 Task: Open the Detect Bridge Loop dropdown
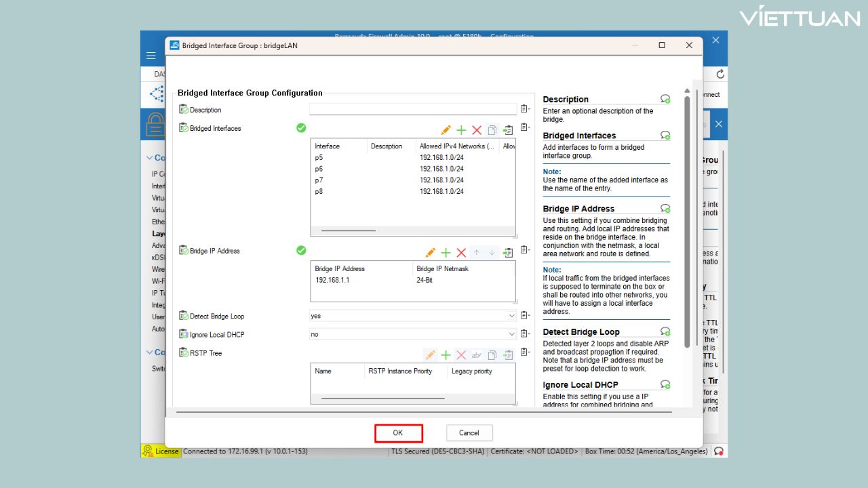[x=511, y=316]
